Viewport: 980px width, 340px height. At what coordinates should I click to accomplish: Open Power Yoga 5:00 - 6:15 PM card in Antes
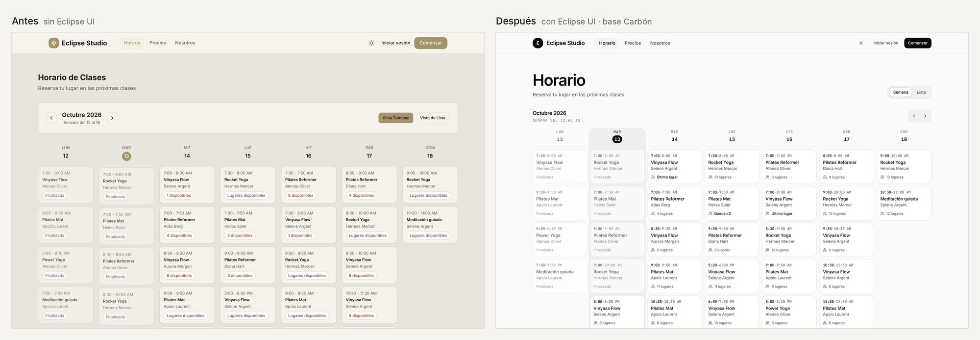click(66, 265)
